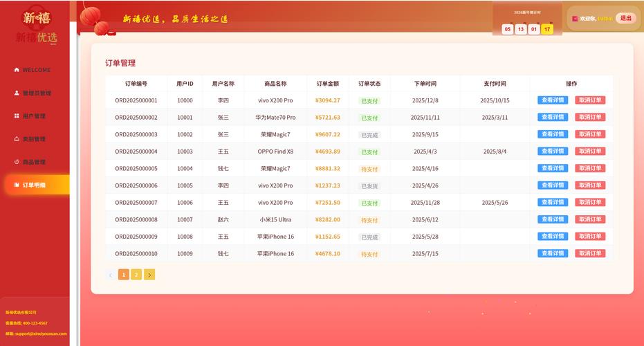Image resolution: width=644 pixels, height=346 pixels.
Task: Click 取消订单 for order ORD2025000009
Action: coord(590,237)
